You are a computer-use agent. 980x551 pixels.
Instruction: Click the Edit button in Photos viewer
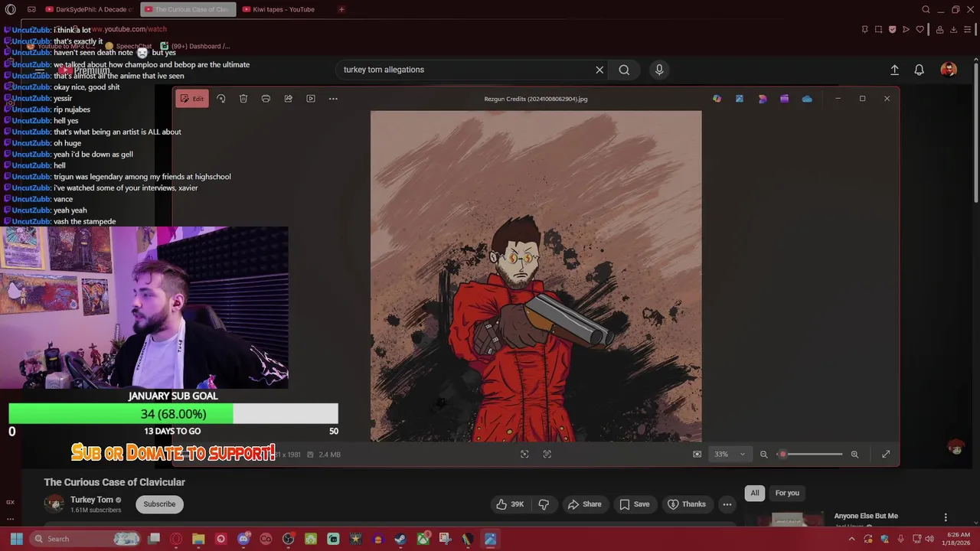191,99
